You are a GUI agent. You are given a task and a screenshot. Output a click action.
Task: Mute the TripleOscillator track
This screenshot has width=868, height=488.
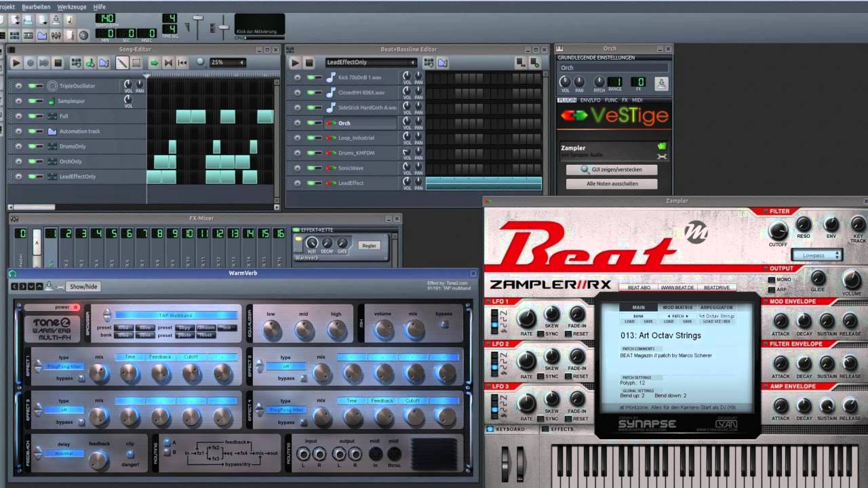click(x=32, y=86)
